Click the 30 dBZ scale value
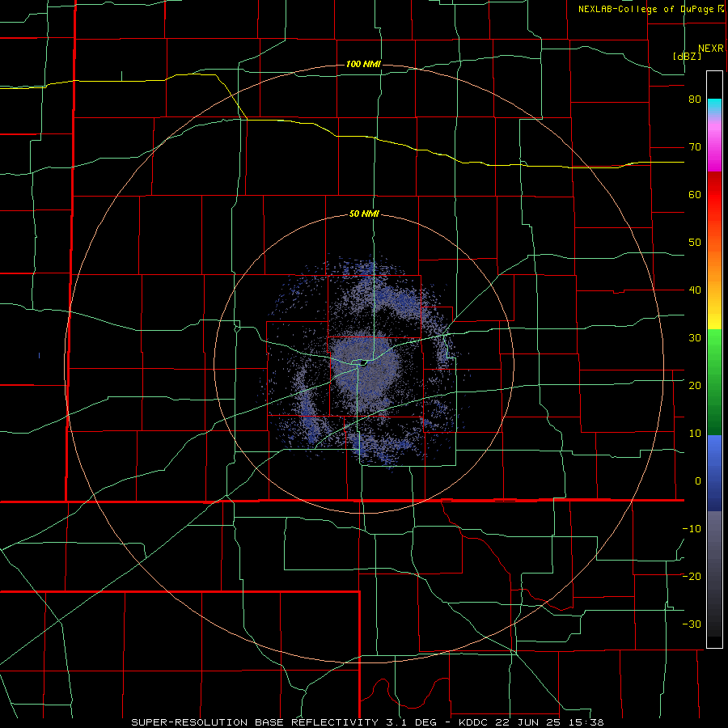Screen dimensions: 728x728 pyautogui.click(x=695, y=337)
